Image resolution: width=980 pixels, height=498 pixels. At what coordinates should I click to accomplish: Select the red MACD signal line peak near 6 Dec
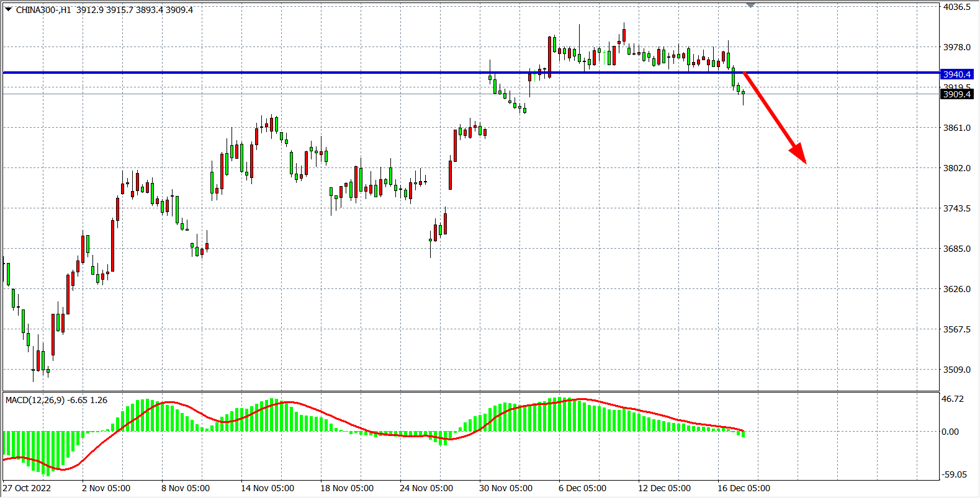(582, 399)
